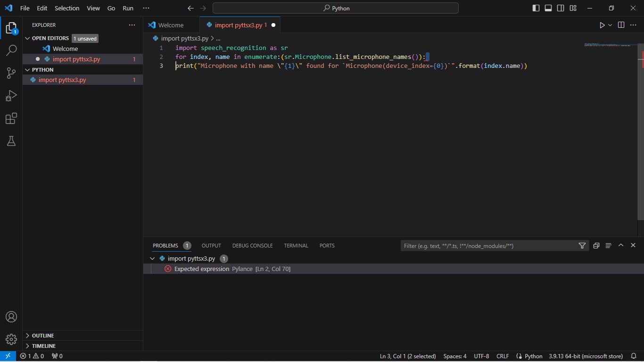The height and width of the screenshot is (362, 644).
Task: Switch to the PORTS panel tab
Action: (x=327, y=246)
